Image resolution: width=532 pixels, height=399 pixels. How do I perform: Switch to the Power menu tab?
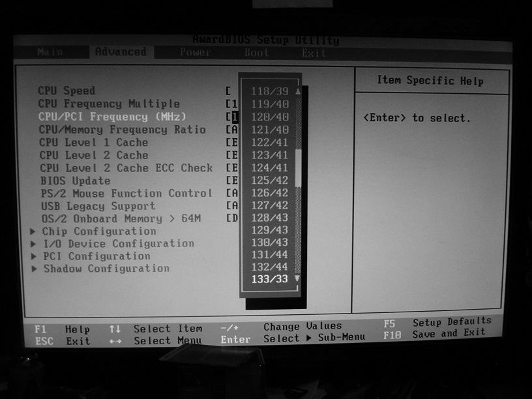[x=196, y=52]
